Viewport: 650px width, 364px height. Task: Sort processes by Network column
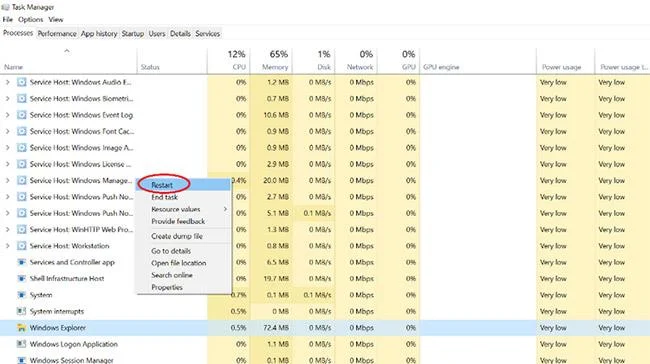coord(356,61)
